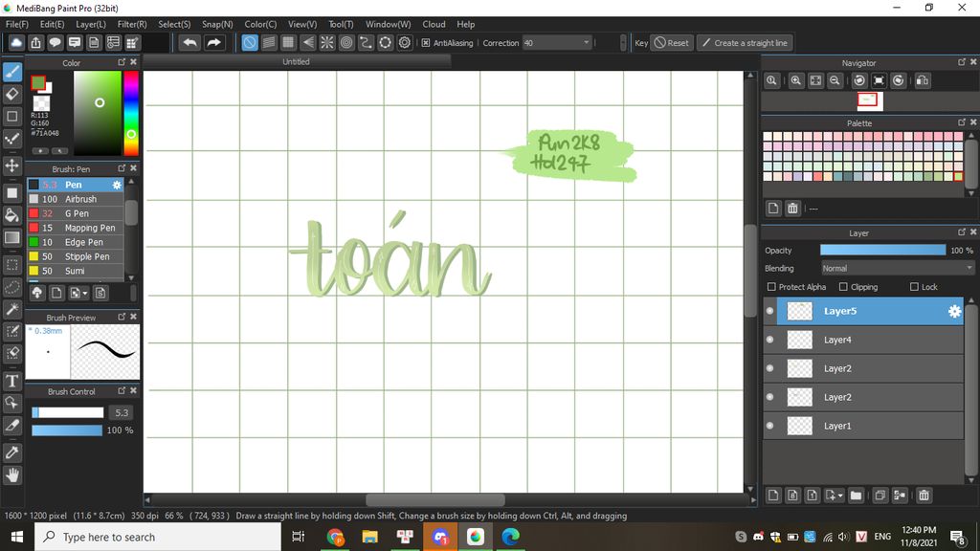Adjust the layer Opacity slider
The width and height of the screenshot is (980, 551).
tap(882, 250)
